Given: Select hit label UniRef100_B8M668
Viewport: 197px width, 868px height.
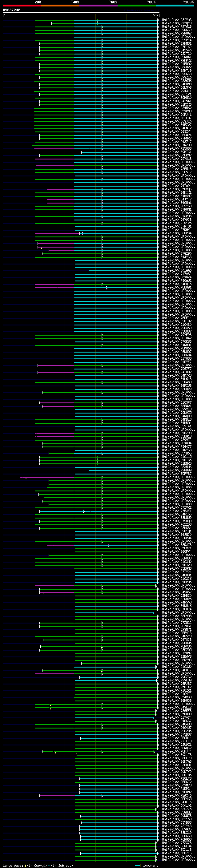Looking at the screenshot, I should click(x=177, y=836).
